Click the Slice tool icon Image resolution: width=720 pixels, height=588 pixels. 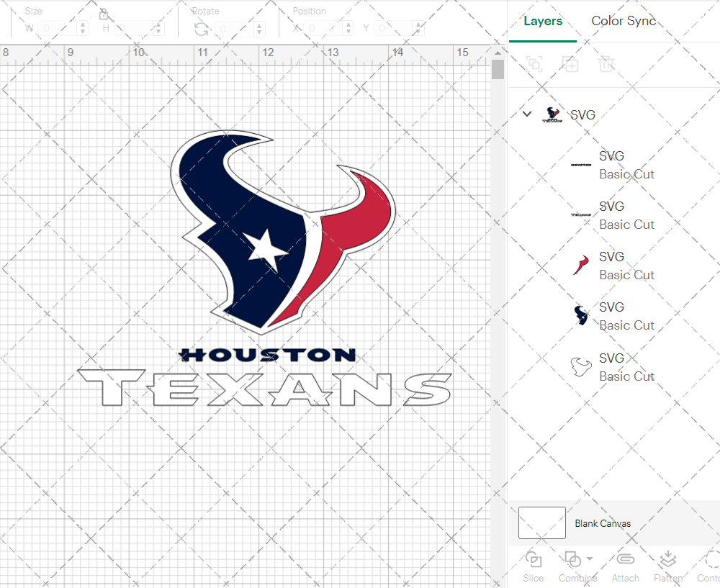[x=533, y=559]
